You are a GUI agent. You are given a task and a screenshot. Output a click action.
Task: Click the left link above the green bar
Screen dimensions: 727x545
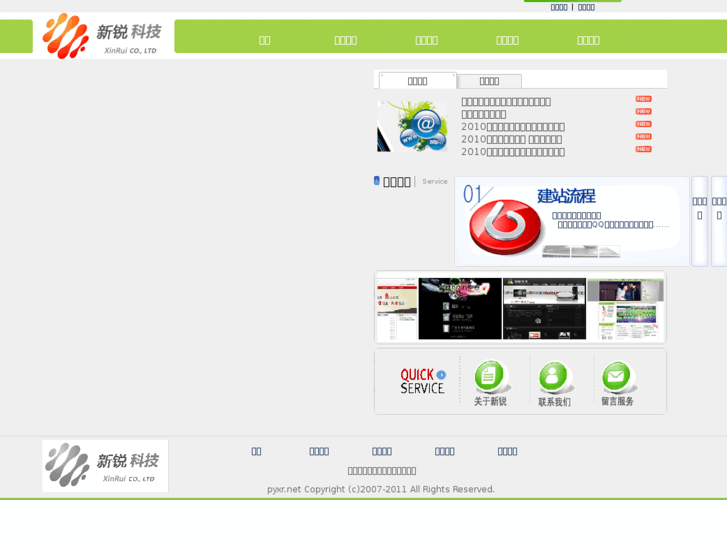pos(559,7)
